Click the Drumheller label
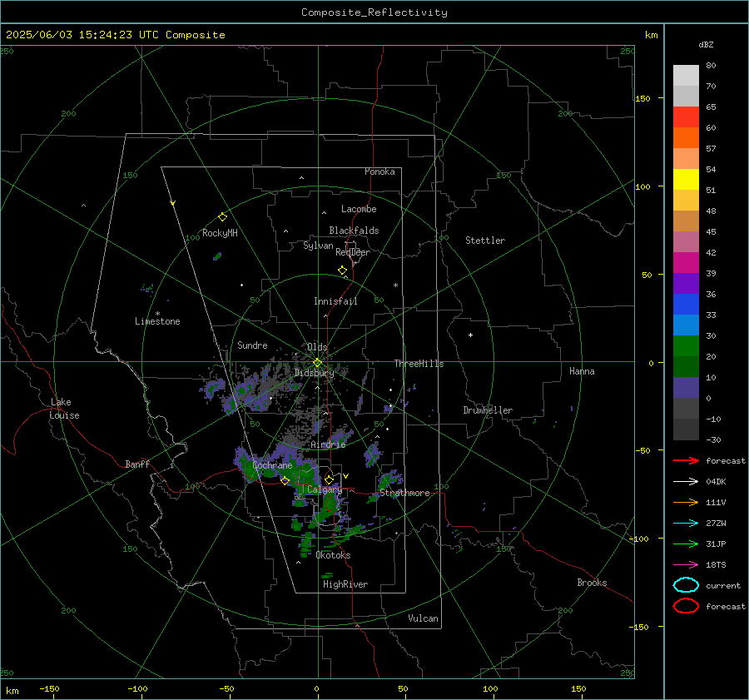 point(488,410)
